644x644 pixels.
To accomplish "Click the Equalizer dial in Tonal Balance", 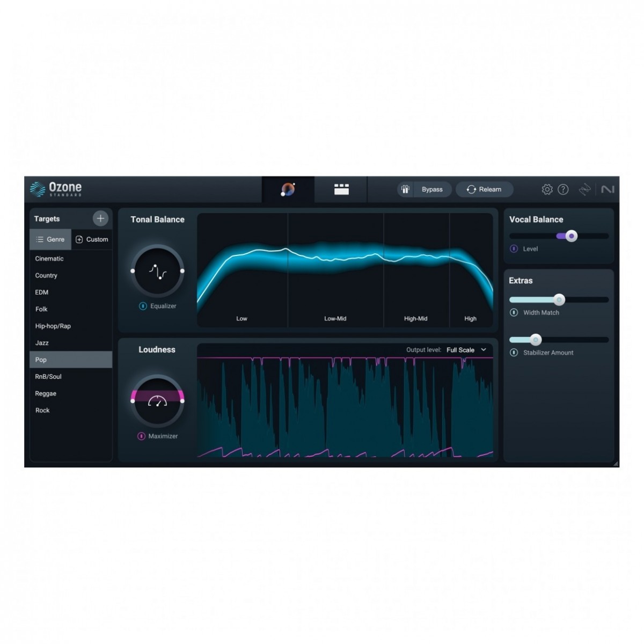I will point(157,272).
